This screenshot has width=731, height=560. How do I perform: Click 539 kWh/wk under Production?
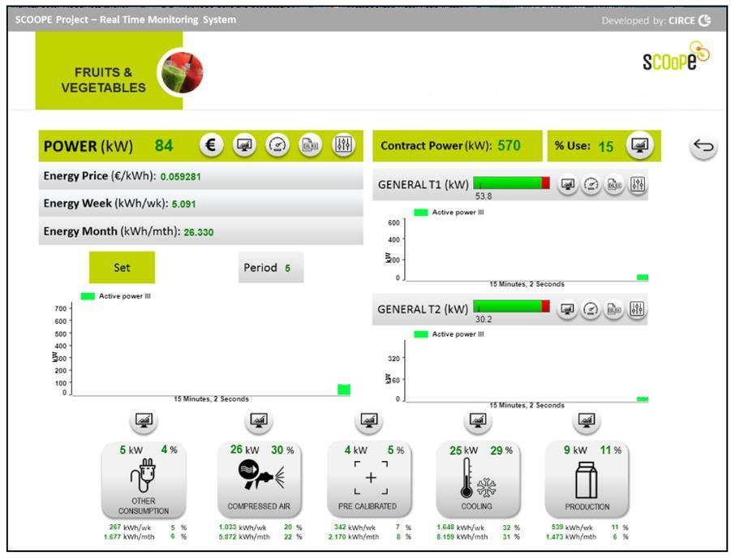pos(572,528)
